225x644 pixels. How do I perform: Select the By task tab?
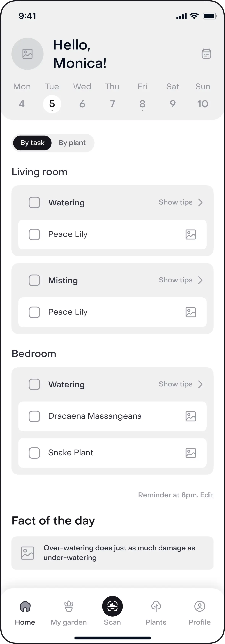[x=32, y=143]
